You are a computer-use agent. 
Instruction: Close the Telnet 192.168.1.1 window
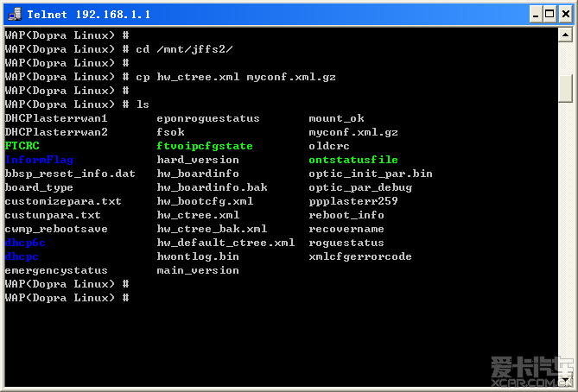coord(565,15)
